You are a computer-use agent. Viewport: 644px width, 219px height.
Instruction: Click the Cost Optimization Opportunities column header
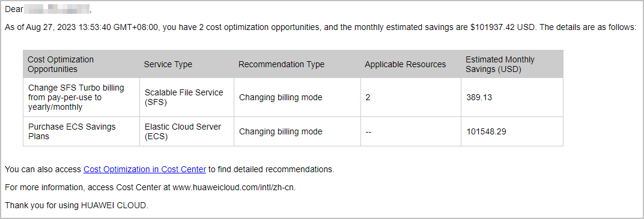[x=81, y=64]
